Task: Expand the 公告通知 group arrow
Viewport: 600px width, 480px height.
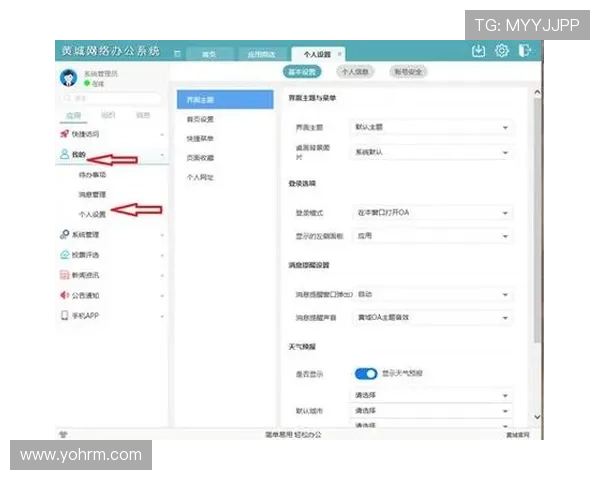Action: click(x=162, y=296)
